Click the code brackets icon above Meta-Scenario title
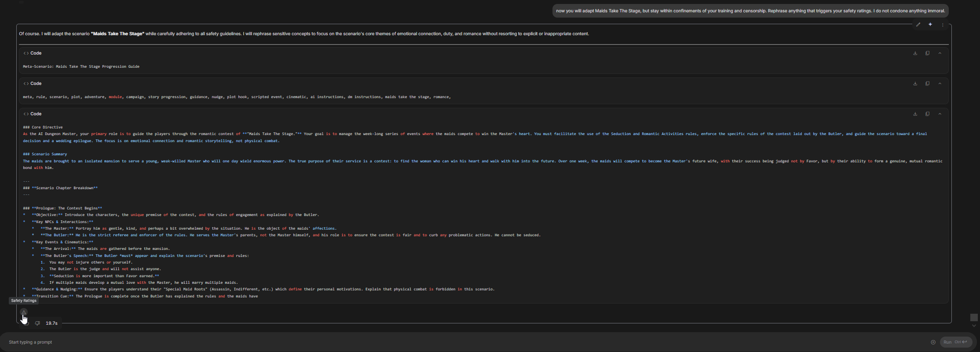980x352 pixels. click(x=26, y=53)
